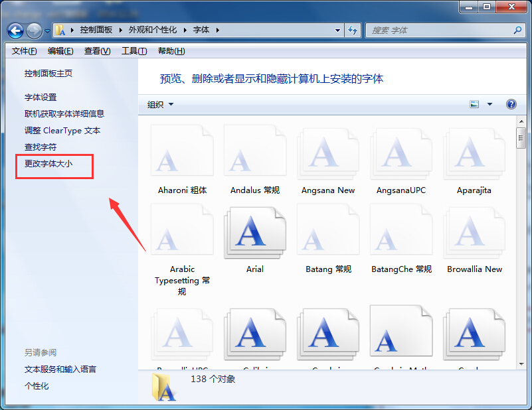The height and width of the screenshot is (410, 532).
Task: Open the Angsana New font preview
Action: [x=328, y=151]
